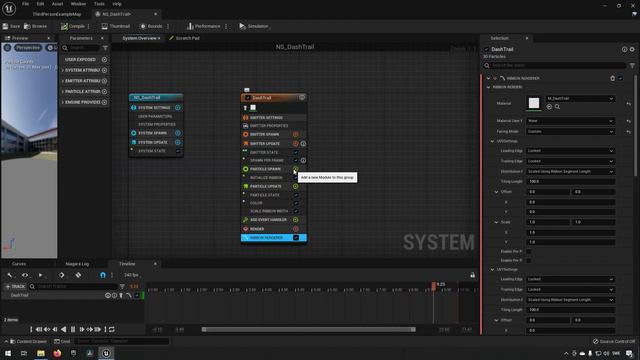Toggle DashTrail checkbox in Selection panel
The image size is (640, 360).
(487, 49)
